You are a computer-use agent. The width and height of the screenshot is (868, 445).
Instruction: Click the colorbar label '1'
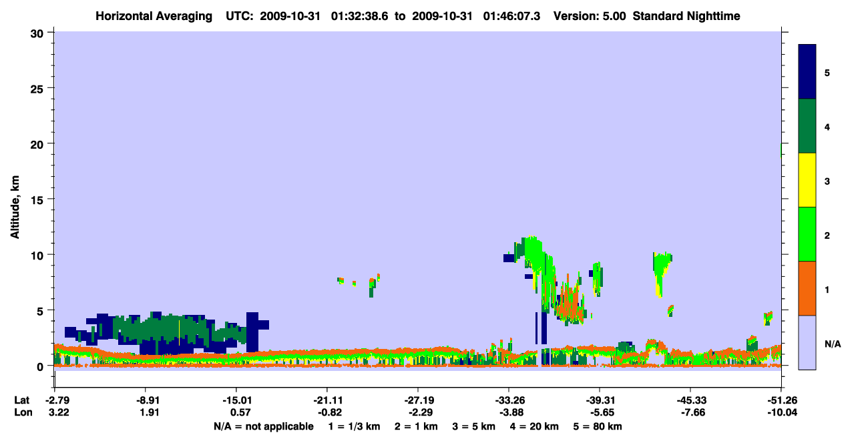(827, 289)
